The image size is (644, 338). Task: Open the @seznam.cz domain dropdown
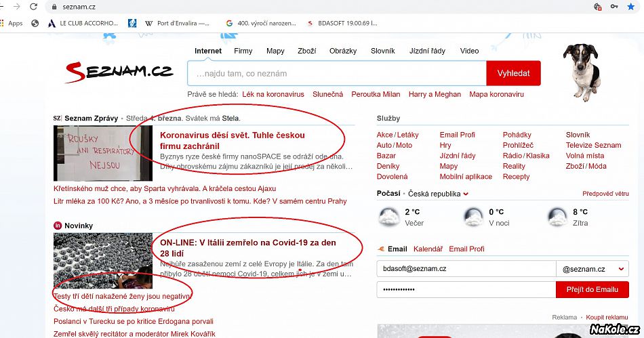tap(592, 269)
